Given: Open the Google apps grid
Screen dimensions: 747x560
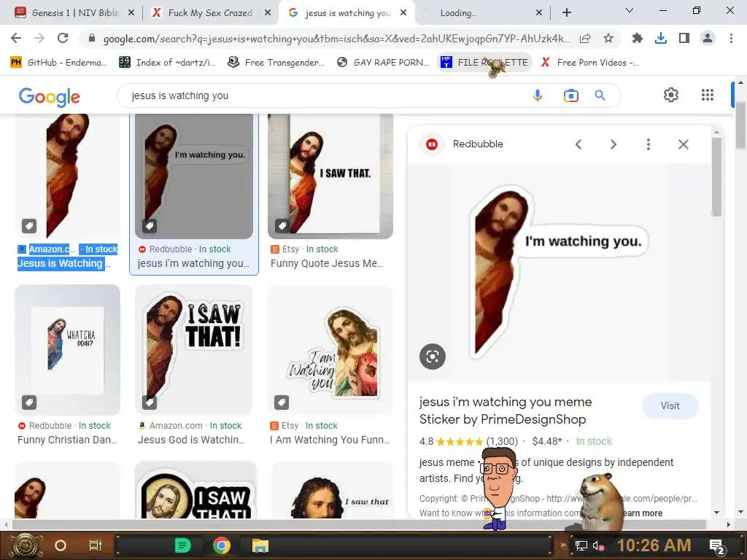Looking at the screenshot, I should [708, 95].
